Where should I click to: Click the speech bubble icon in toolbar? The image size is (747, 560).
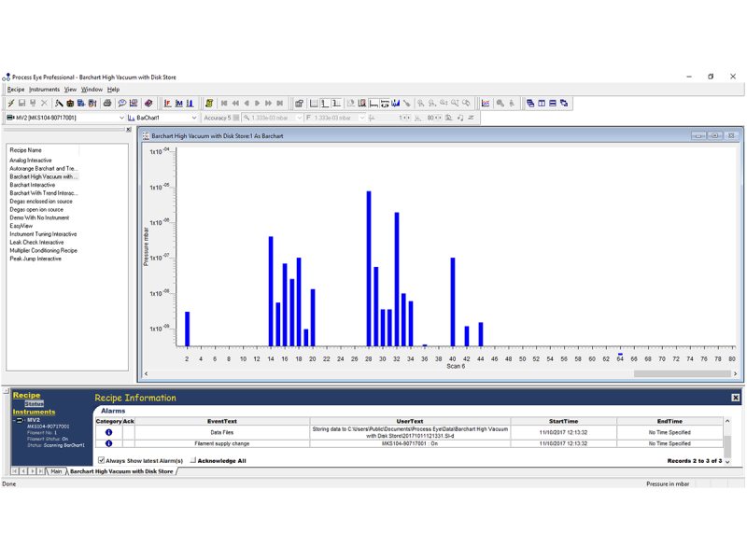(122, 103)
